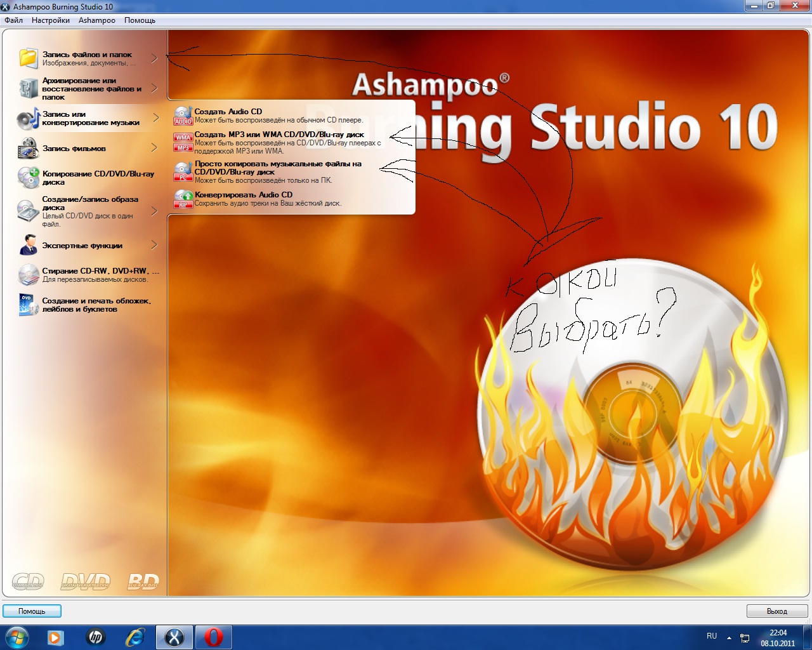The height and width of the screenshot is (650, 812).
Task: Expand arrow next to Запись файлов и папок
Action: tap(154, 58)
